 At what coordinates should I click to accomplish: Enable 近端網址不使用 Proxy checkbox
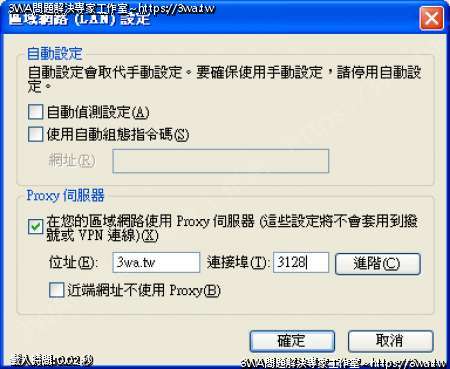coord(56,290)
